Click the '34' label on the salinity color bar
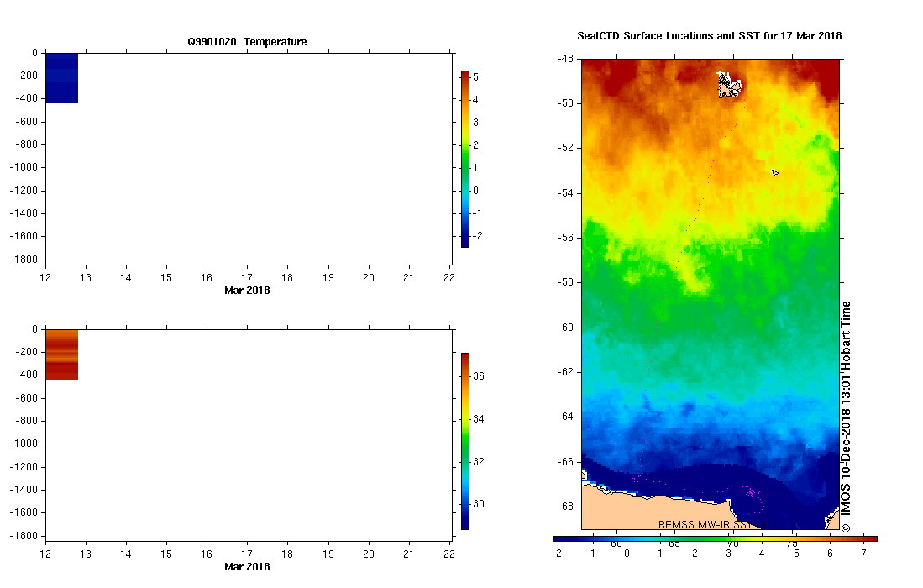This screenshot has width=923, height=588. click(x=479, y=419)
